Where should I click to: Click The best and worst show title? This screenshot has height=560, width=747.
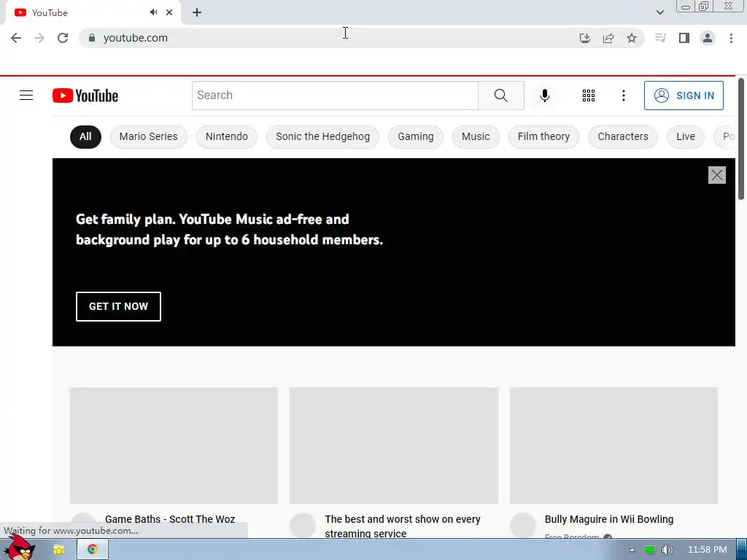point(403,526)
